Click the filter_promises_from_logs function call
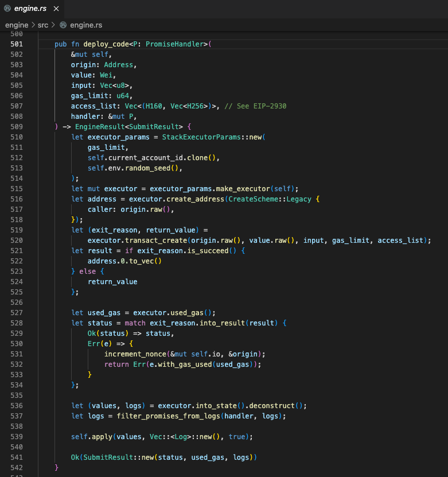The image size is (448, 477). [168, 416]
